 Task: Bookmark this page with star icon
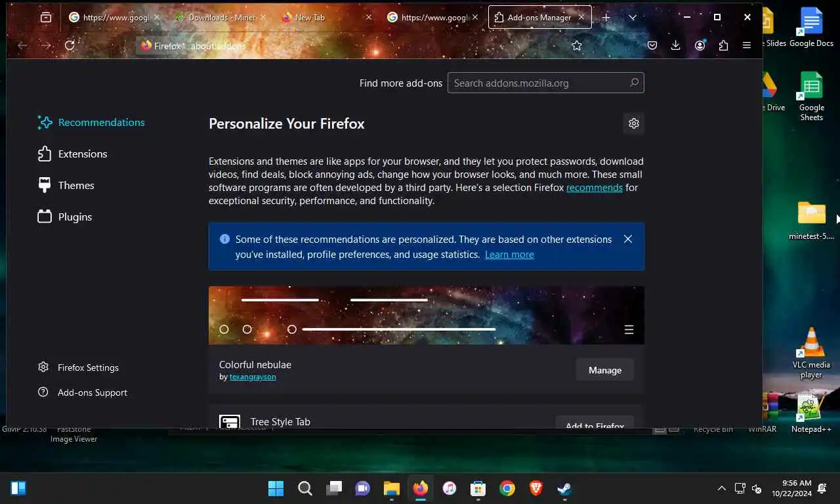[577, 45]
